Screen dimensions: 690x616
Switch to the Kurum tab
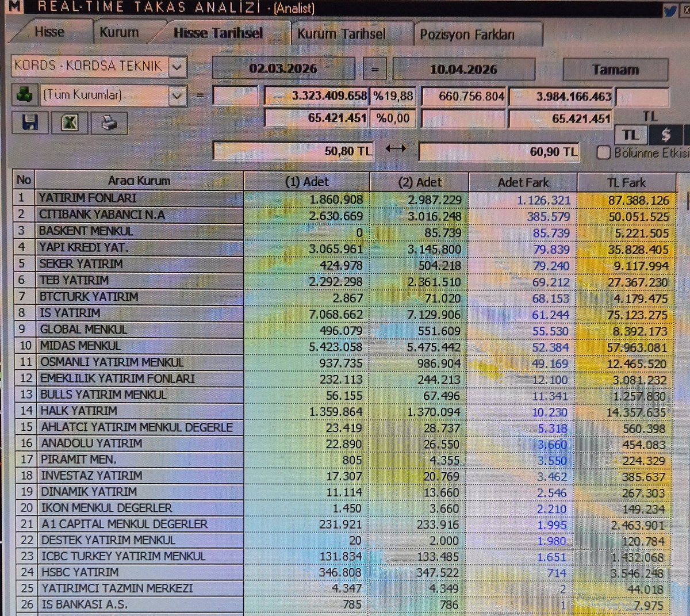click(x=120, y=32)
